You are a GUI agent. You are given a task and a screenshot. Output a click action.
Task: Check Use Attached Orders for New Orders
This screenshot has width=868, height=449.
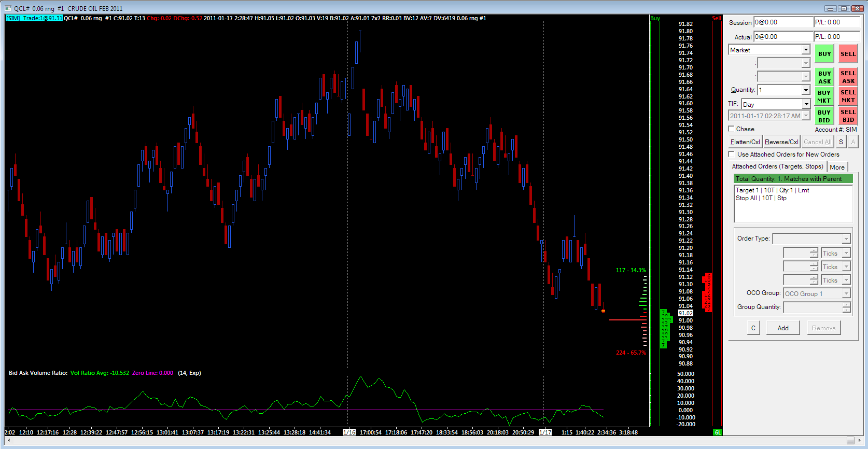point(731,154)
